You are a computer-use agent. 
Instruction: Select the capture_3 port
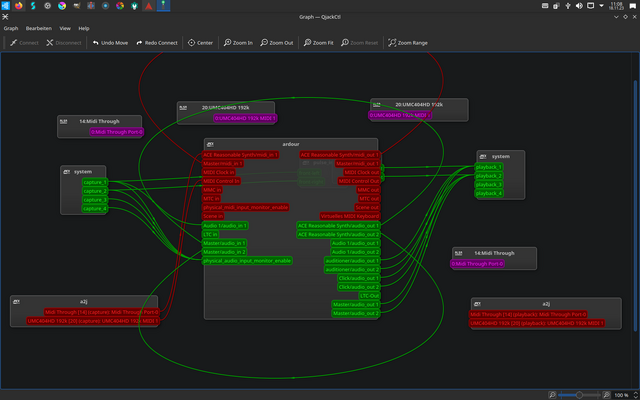pos(95,200)
